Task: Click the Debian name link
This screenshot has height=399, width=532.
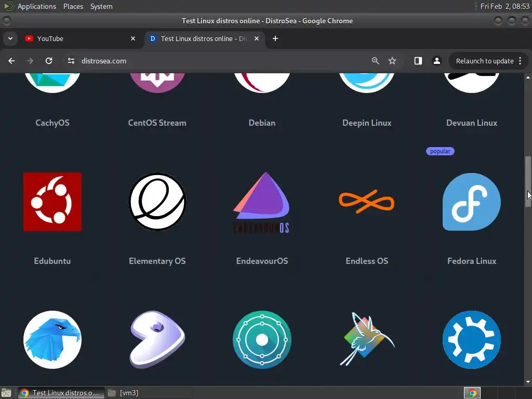Action: [x=262, y=123]
